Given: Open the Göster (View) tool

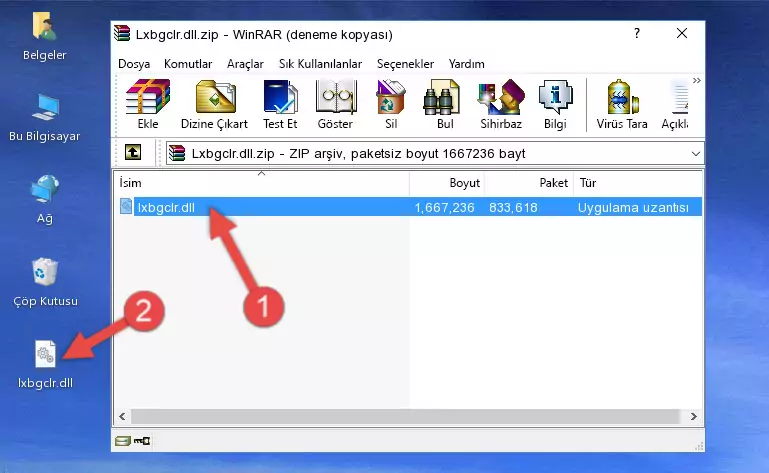Looking at the screenshot, I should [335, 105].
